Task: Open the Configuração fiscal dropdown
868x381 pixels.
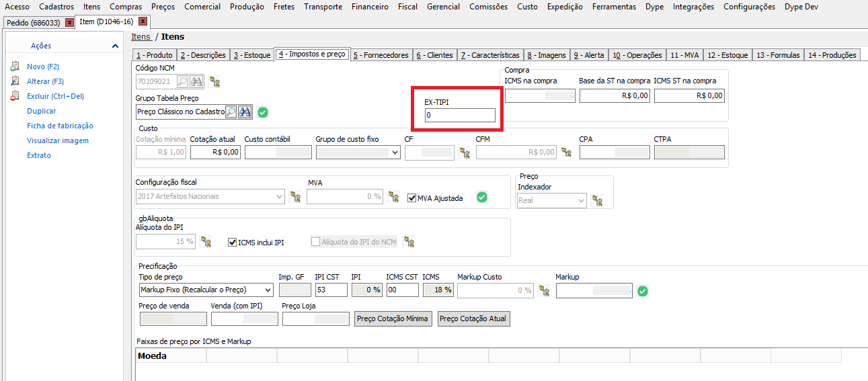Action: pyautogui.click(x=279, y=197)
